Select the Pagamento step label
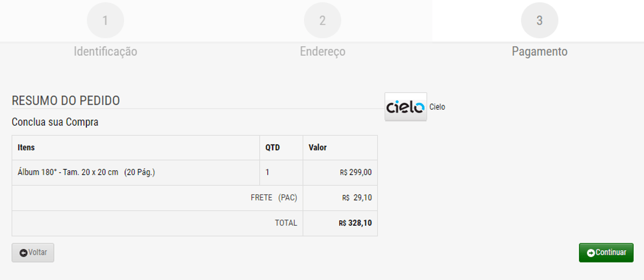This screenshot has height=280, width=644. tap(539, 52)
